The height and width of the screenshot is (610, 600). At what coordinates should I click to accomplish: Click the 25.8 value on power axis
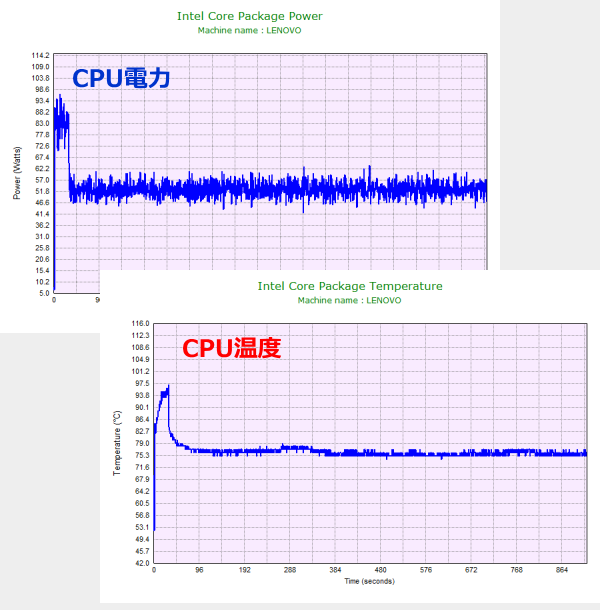42,248
